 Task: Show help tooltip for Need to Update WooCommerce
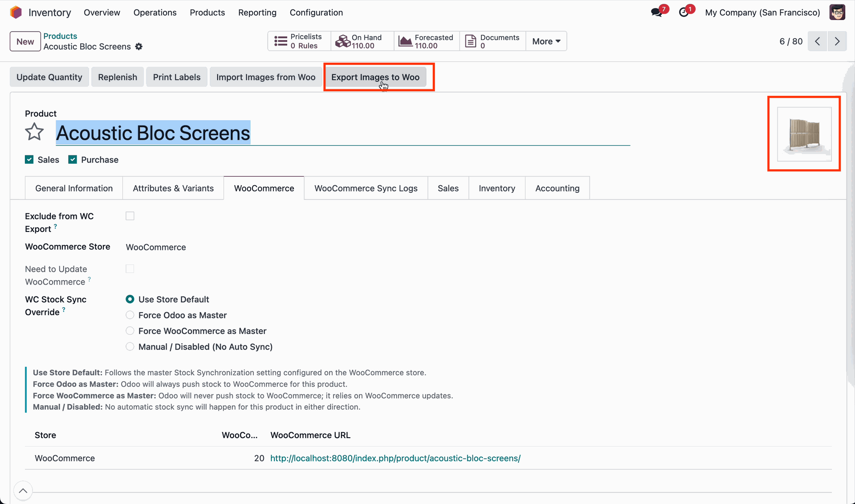click(x=89, y=279)
